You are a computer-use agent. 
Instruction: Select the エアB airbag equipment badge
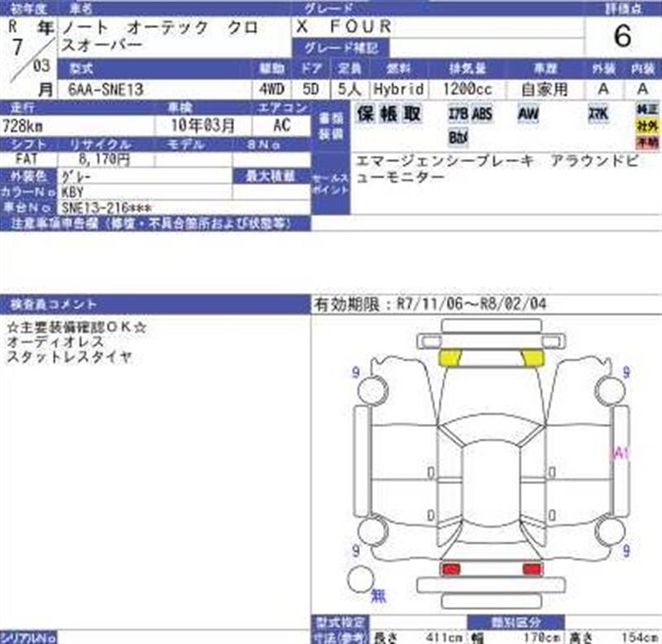point(458,113)
